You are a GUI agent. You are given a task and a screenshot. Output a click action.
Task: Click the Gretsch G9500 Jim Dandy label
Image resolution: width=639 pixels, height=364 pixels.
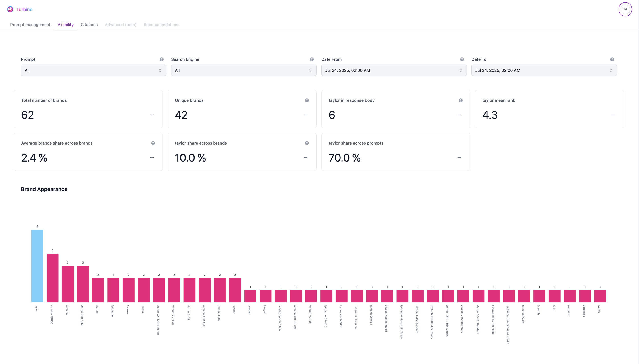pyautogui.click(x=432, y=321)
